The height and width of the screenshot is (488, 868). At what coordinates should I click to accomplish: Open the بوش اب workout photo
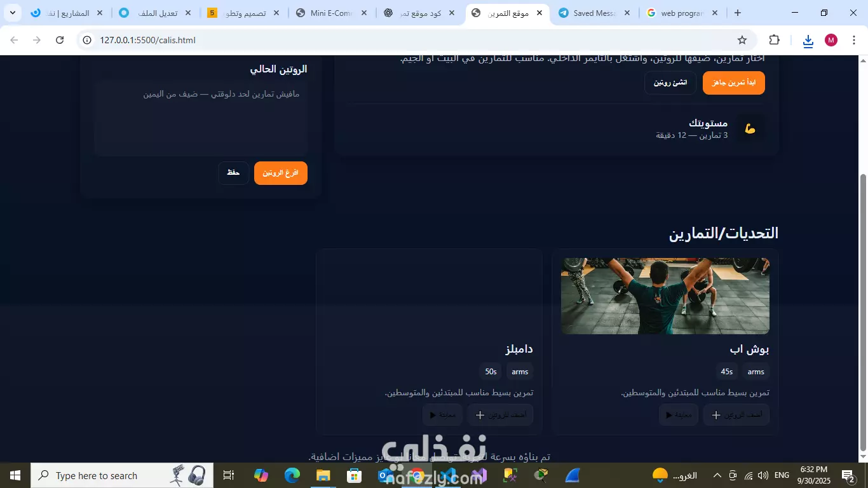[665, 296]
